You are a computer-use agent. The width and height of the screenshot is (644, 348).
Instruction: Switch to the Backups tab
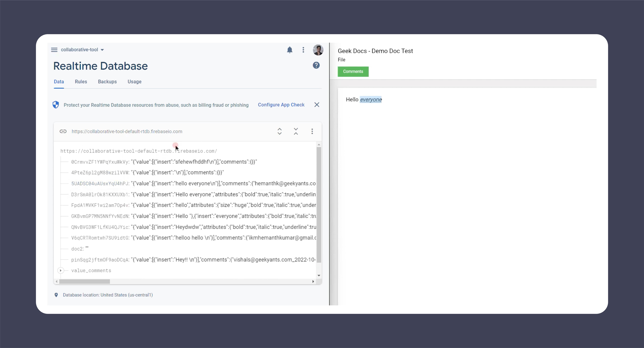(107, 82)
